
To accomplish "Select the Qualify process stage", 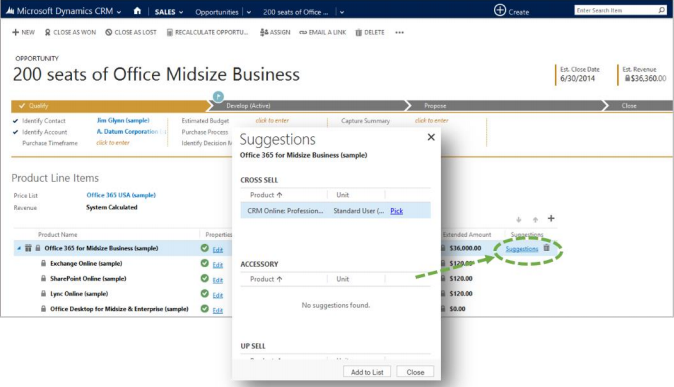I will (x=110, y=106).
